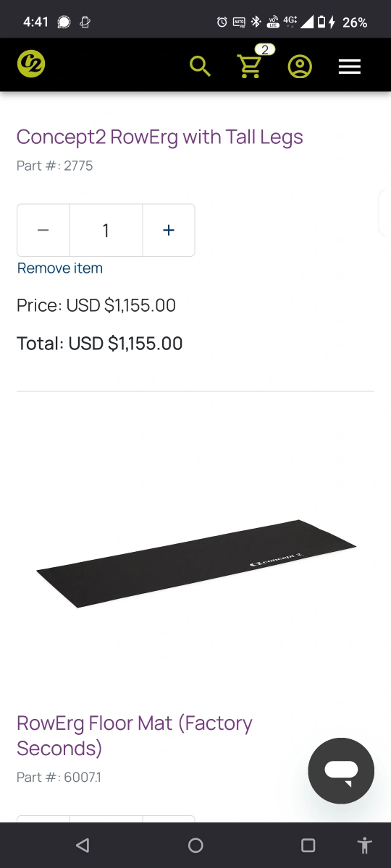Tap the floor mat product image
Screen dimensions: 391x868
tap(196, 563)
